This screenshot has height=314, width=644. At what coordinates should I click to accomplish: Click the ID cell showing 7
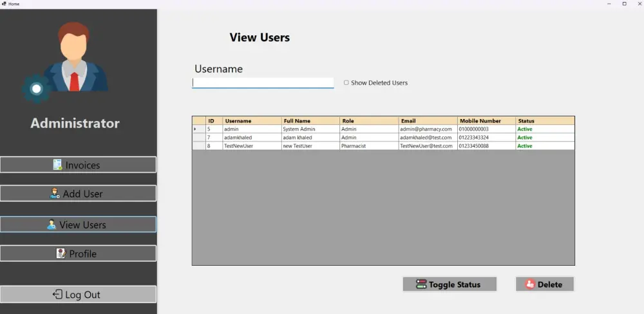(214, 138)
